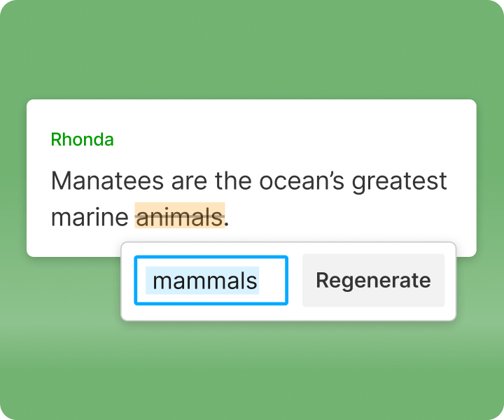Click inside the input after mammals
This screenshot has width=504, height=420.
273,281
